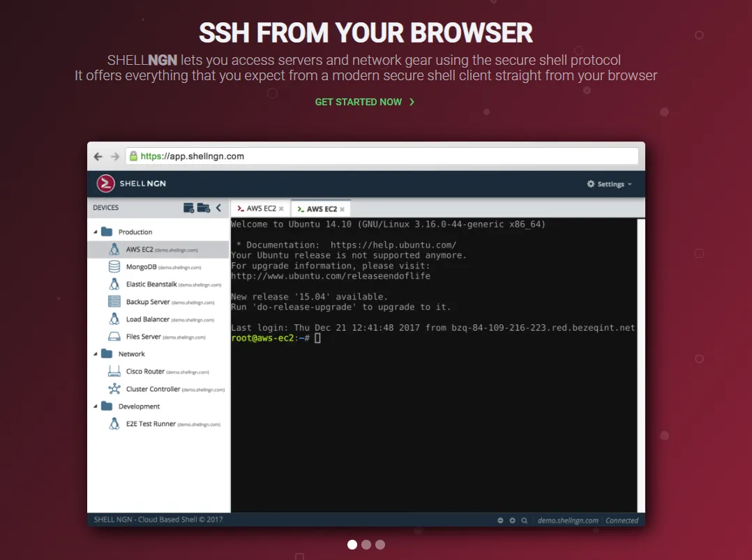Screen dimensions: 752x560
Task: Close the active AWS EC2 tab
Action: coord(342,209)
